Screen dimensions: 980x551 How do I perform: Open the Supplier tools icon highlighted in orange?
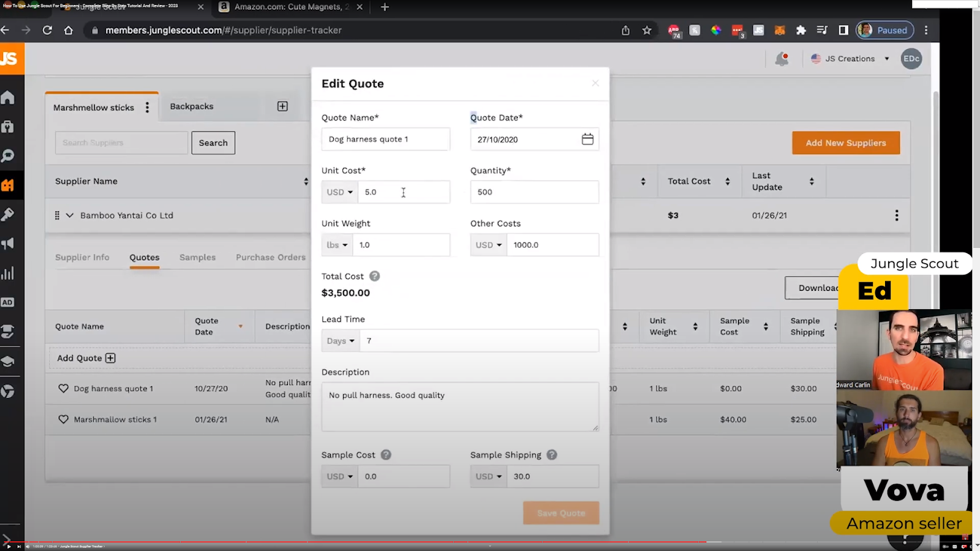(x=8, y=185)
